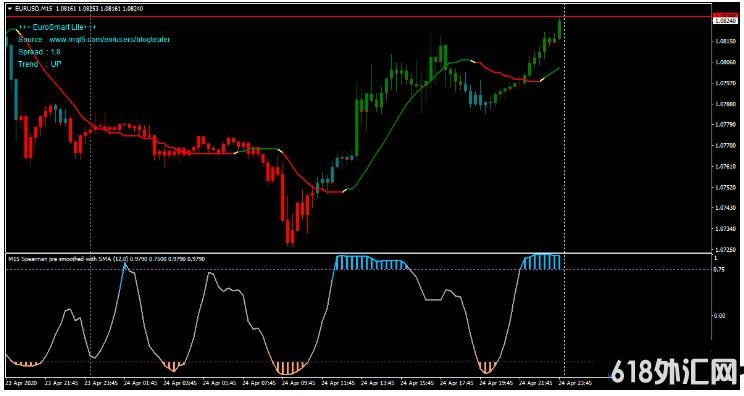Click the 1.07790 price scale label
Screen dimensions: 744x396
click(726, 125)
